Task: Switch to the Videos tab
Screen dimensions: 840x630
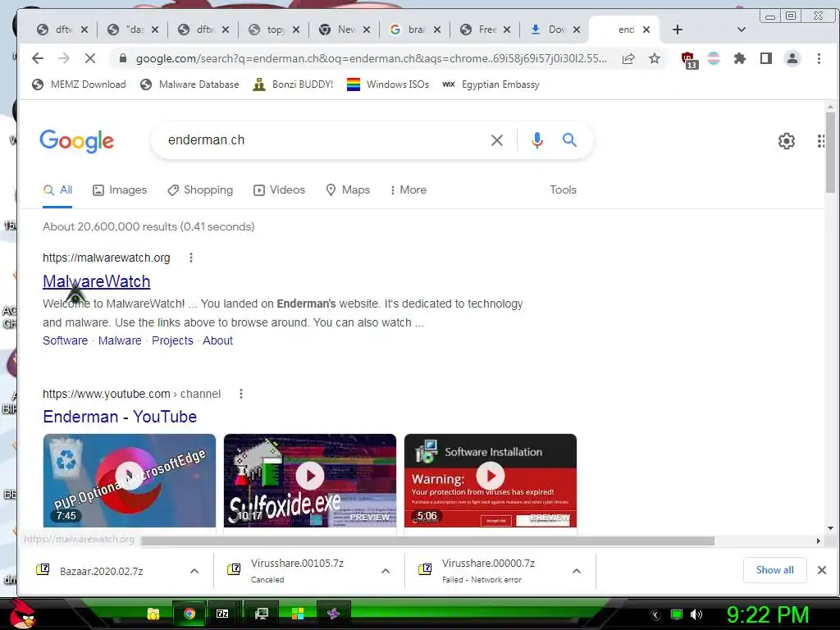Action: click(279, 190)
